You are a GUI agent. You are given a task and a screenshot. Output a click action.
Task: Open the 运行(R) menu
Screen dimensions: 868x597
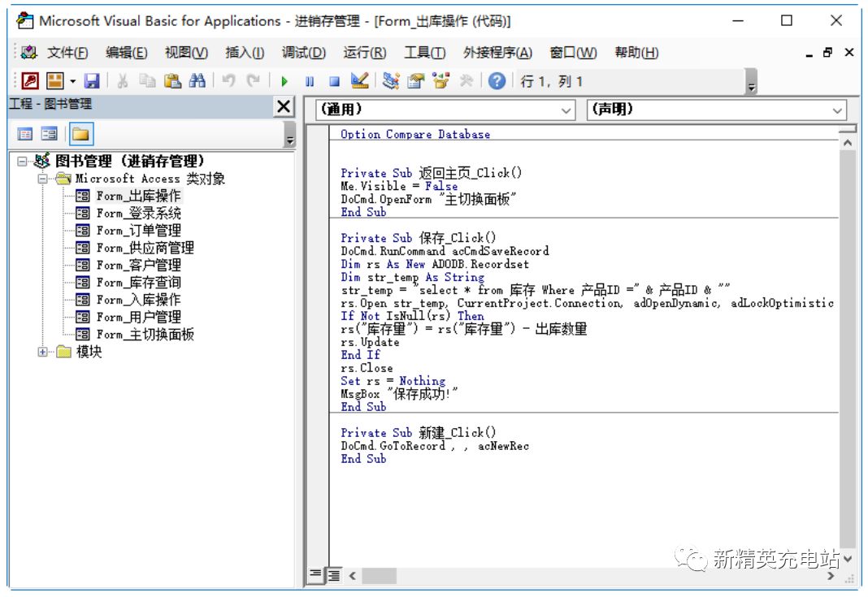[364, 53]
